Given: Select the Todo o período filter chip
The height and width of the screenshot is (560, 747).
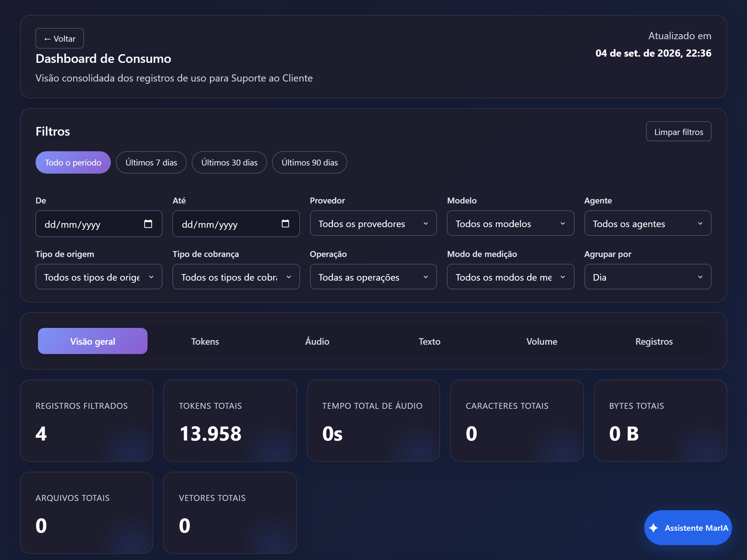Looking at the screenshot, I should click(73, 162).
